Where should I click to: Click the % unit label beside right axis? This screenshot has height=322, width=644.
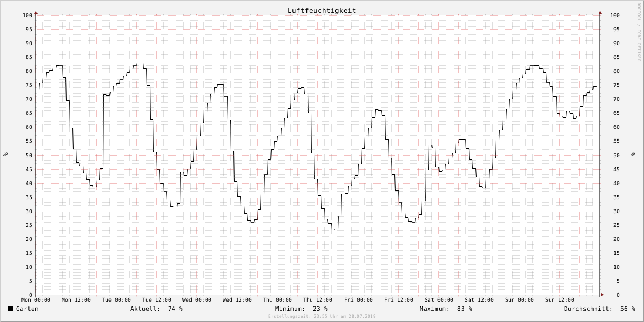tap(632, 155)
